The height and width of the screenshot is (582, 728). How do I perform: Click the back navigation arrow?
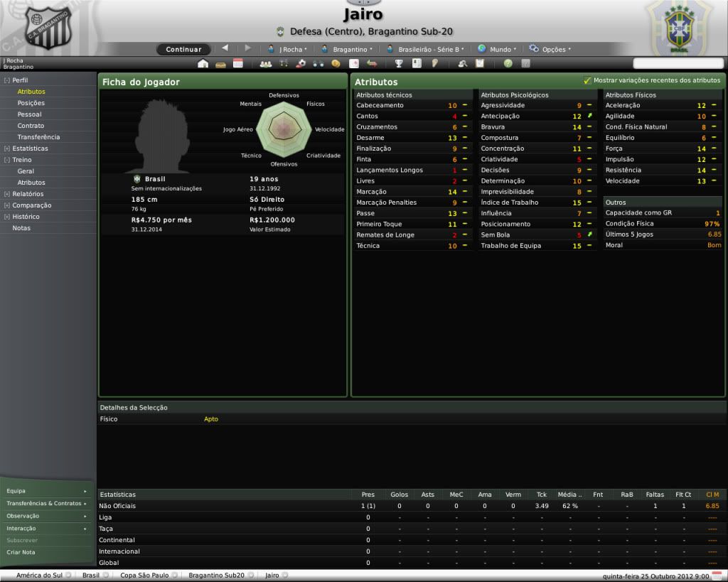click(225, 48)
